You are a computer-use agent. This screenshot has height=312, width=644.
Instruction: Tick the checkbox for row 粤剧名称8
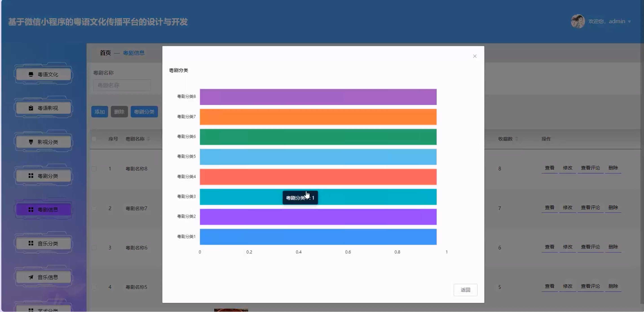94,169
